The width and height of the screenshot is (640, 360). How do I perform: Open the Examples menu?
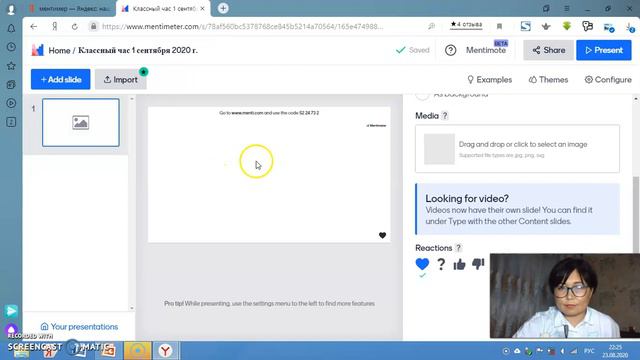tap(489, 80)
